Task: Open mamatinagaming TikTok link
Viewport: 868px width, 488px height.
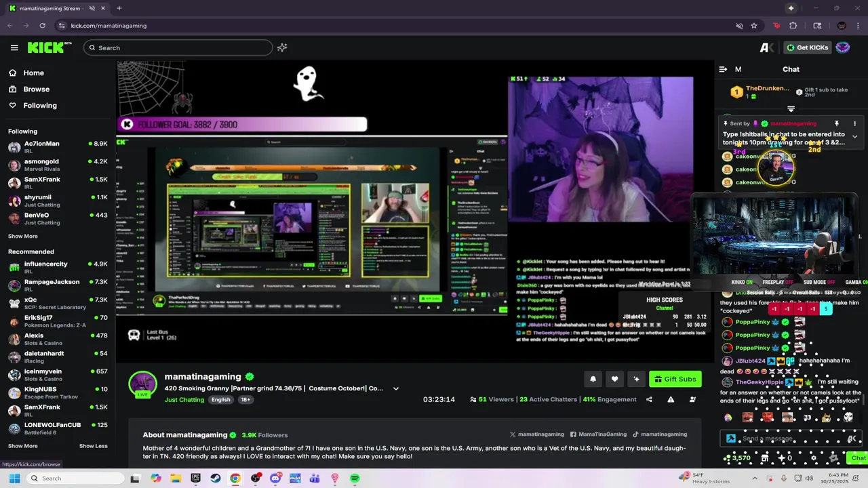Action: 660,434
